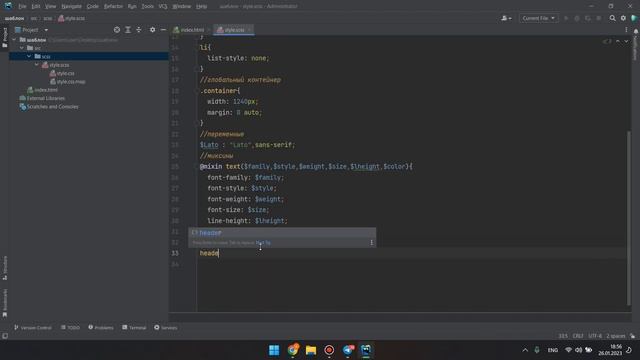The image size is (640, 360).
Task: Open File Explorer from taskbar
Action: point(311,350)
